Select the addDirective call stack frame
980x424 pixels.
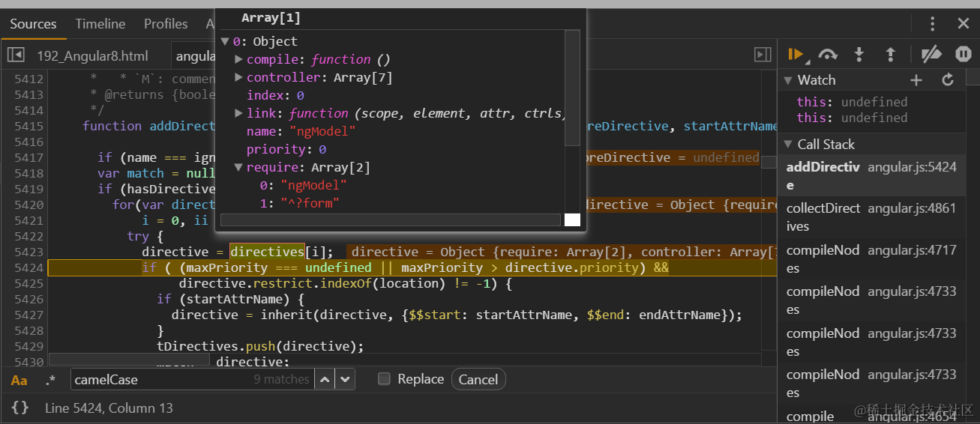pos(872,176)
